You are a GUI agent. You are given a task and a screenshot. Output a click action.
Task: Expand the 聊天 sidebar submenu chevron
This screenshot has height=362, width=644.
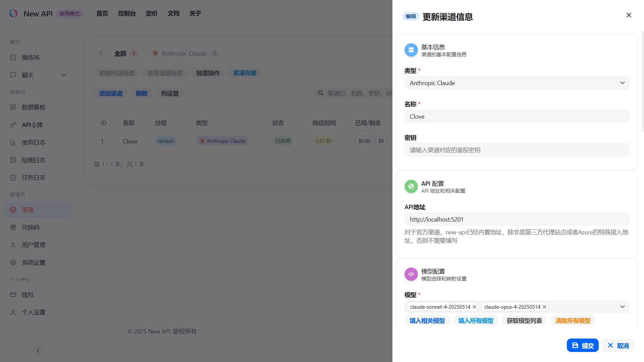tap(63, 75)
